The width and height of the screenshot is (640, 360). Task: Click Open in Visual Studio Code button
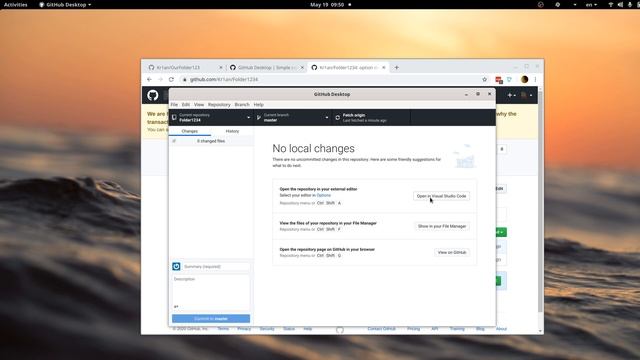[x=441, y=196]
